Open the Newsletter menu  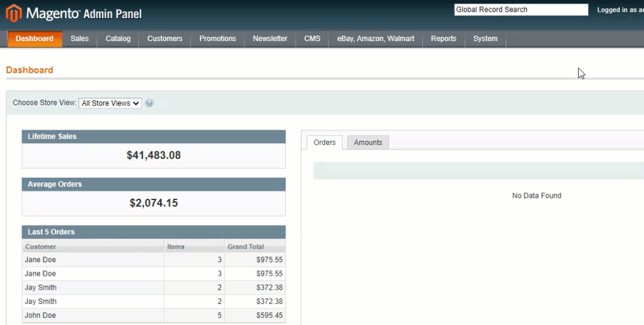pyautogui.click(x=270, y=39)
